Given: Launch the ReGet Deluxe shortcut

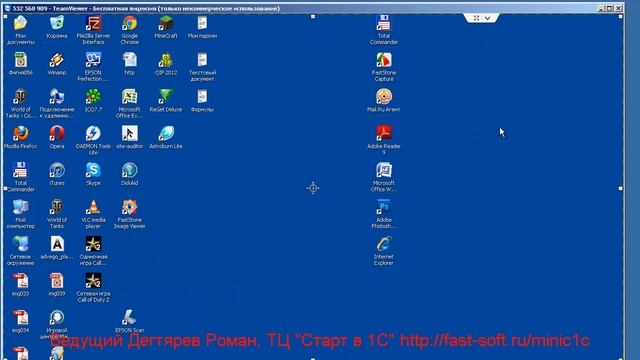Looking at the screenshot, I should tap(166, 97).
